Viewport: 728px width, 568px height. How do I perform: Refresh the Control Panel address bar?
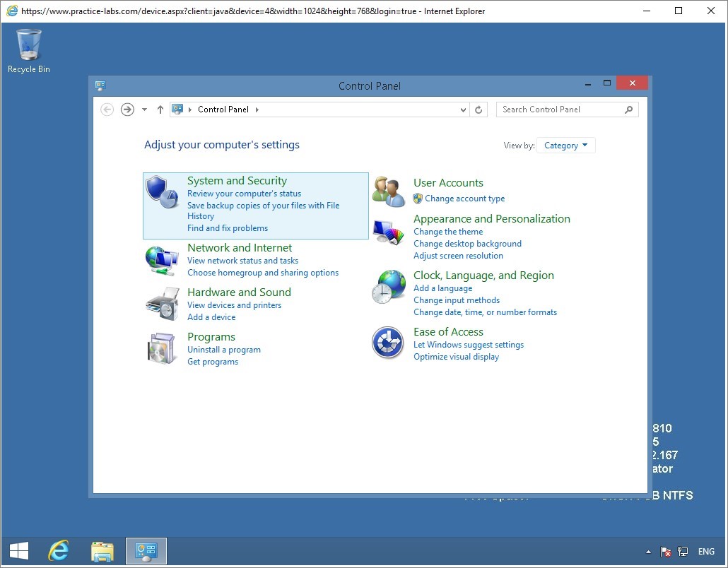479,110
